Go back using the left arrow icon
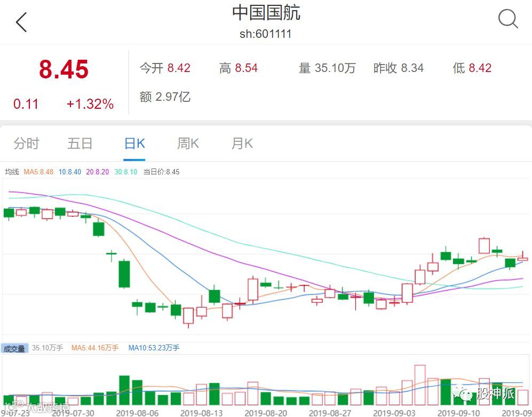 [x=21, y=22]
